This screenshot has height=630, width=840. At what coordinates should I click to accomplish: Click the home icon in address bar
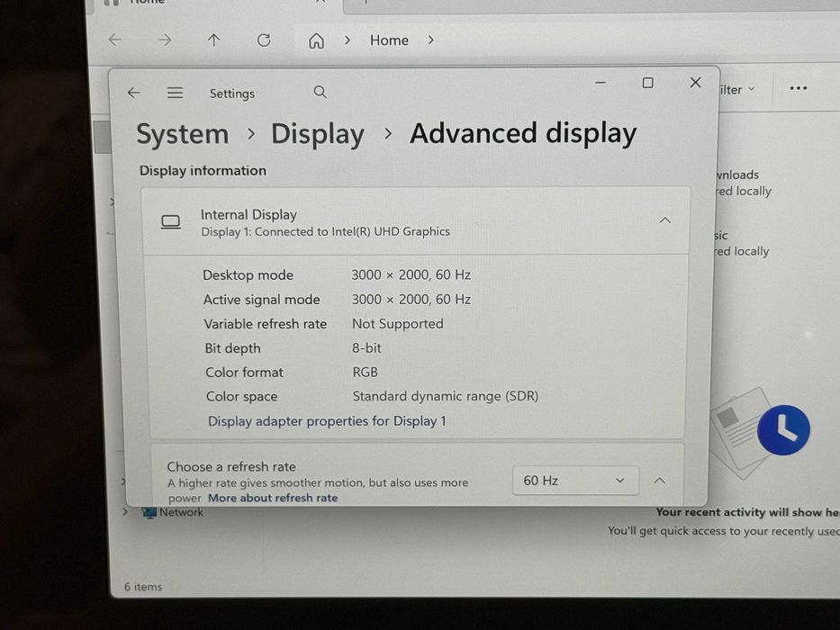point(317,40)
